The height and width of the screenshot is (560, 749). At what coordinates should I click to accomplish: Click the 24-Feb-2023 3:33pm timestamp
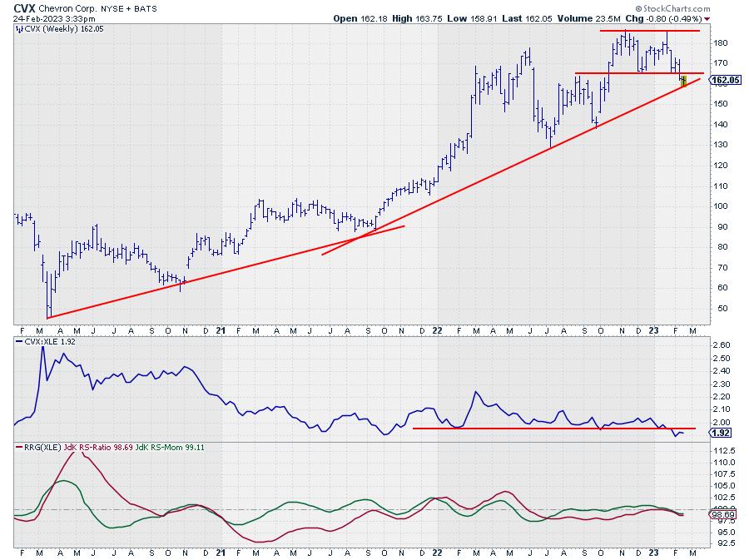point(49,17)
